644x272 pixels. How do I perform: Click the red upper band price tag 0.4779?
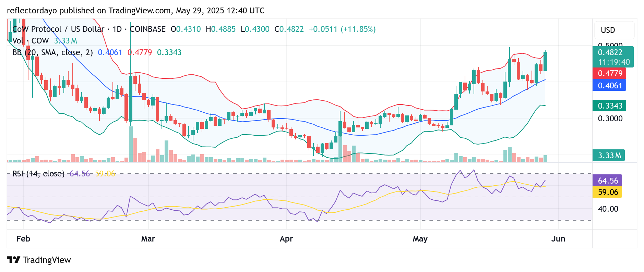[x=609, y=73]
